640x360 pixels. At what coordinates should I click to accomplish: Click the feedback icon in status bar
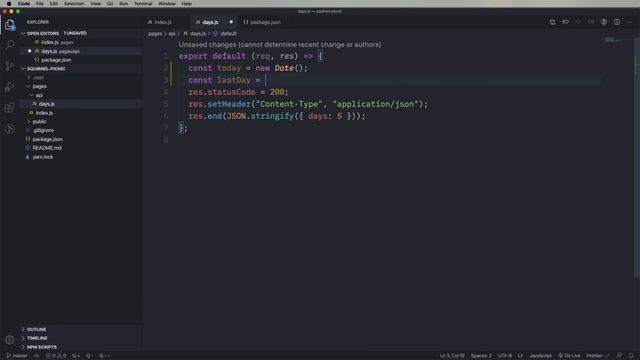pos(619,356)
